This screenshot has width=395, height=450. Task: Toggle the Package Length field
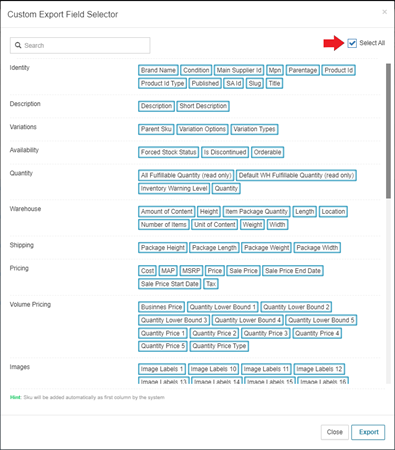(214, 248)
